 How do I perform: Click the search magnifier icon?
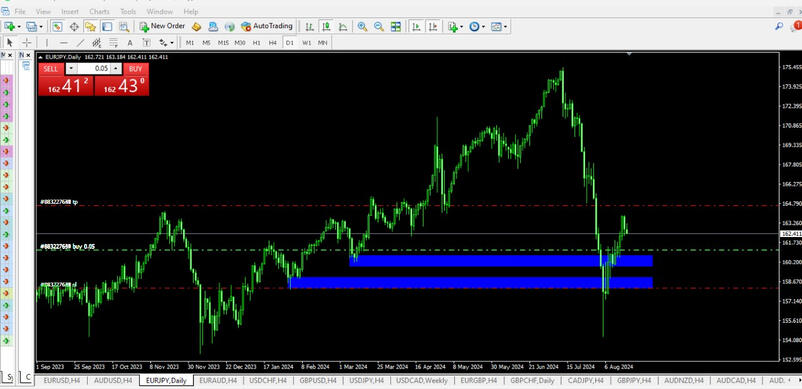[779, 26]
